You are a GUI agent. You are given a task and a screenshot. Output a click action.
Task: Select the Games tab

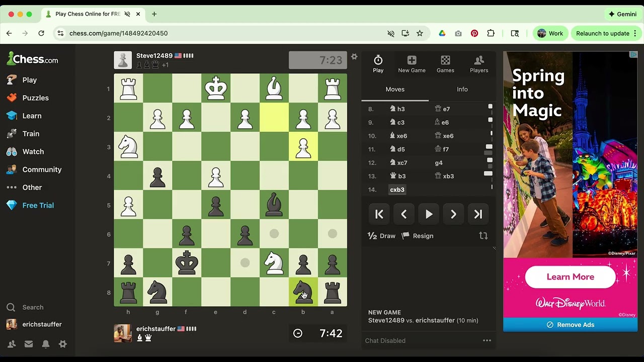pos(445,64)
